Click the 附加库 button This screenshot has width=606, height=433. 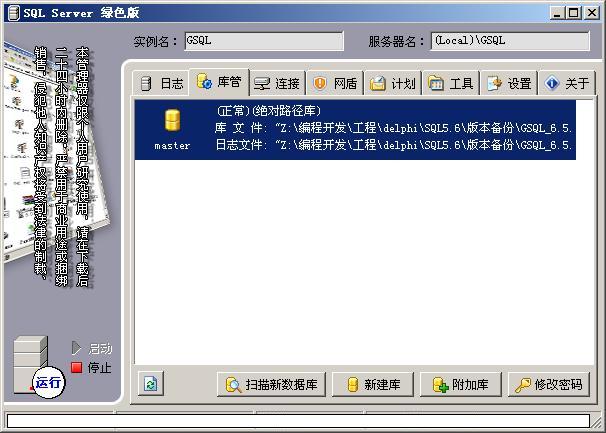click(461, 384)
